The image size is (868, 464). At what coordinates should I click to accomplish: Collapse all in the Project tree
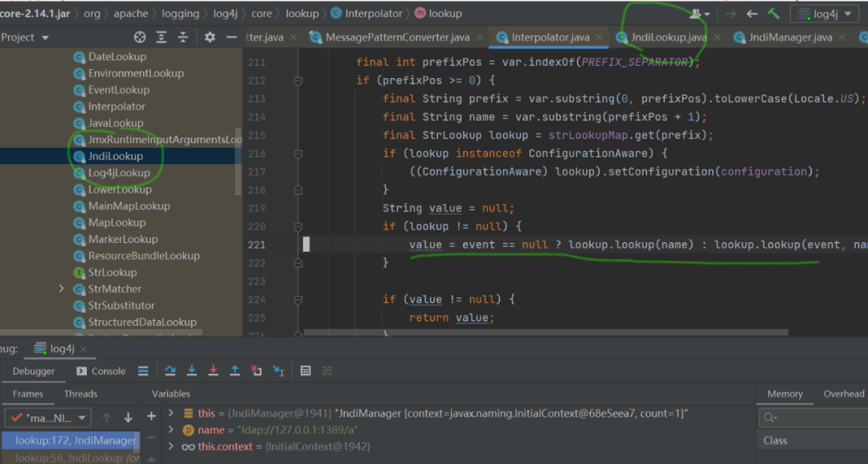(183, 37)
